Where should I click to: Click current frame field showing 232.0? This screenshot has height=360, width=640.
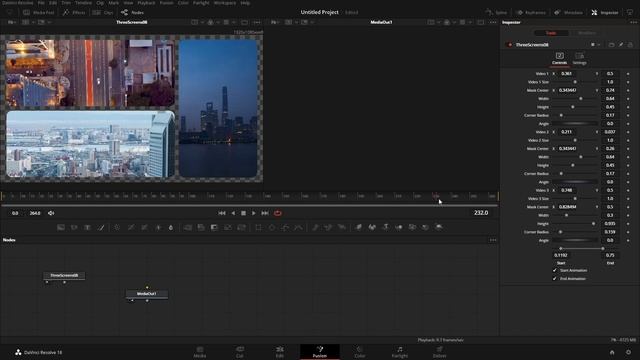pyautogui.click(x=481, y=213)
